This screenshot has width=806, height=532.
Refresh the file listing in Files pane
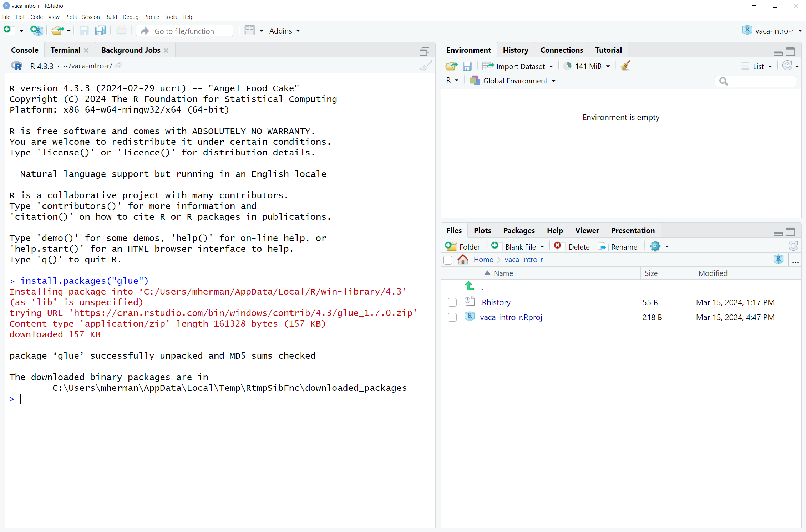pos(793,246)
